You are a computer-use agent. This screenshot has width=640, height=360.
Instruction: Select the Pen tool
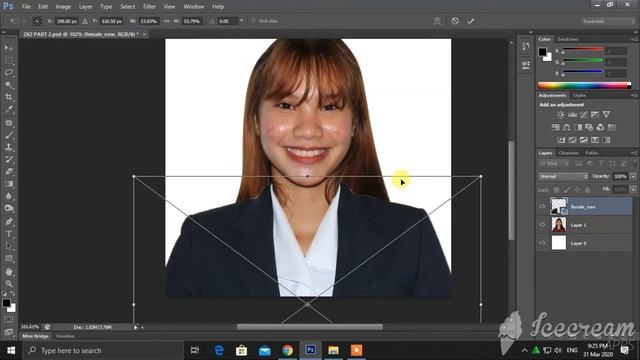pos(9,222)
